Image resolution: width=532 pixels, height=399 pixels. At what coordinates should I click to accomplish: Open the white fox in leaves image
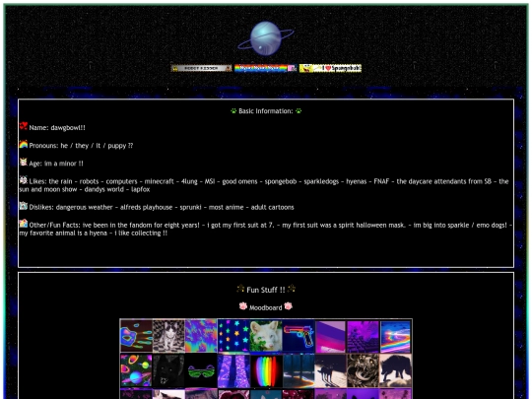click(x=266, y=336)
